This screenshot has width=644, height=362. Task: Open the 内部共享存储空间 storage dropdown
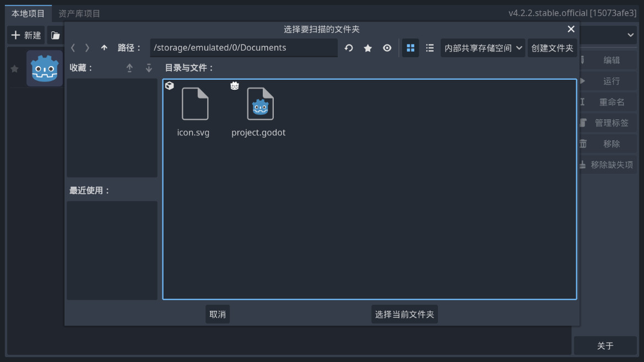point(483,48)
